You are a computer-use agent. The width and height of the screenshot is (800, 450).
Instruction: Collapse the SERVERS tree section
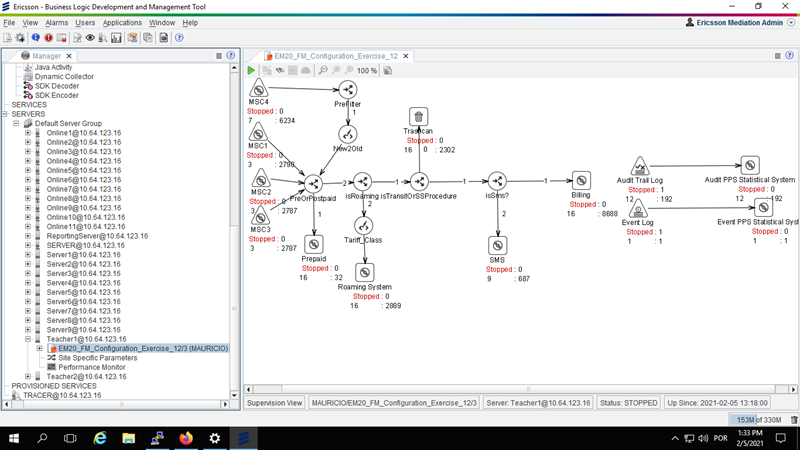5,114
